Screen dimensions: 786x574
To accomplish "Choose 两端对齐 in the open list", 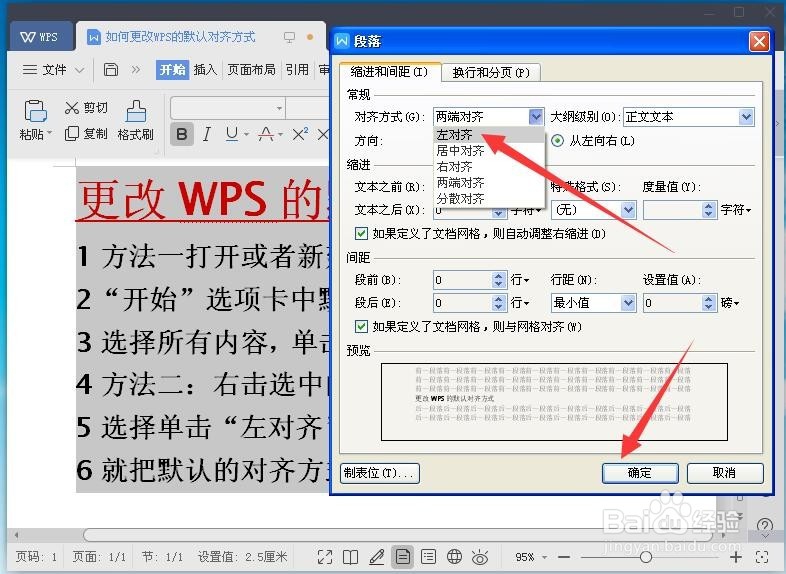I will click(489, 182).
